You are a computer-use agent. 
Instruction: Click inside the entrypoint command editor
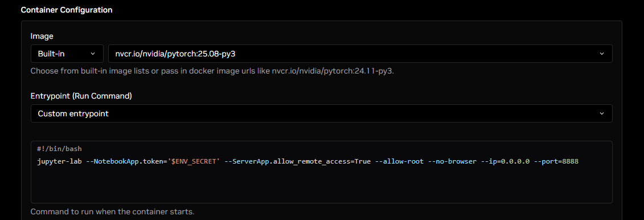(322, 172)
